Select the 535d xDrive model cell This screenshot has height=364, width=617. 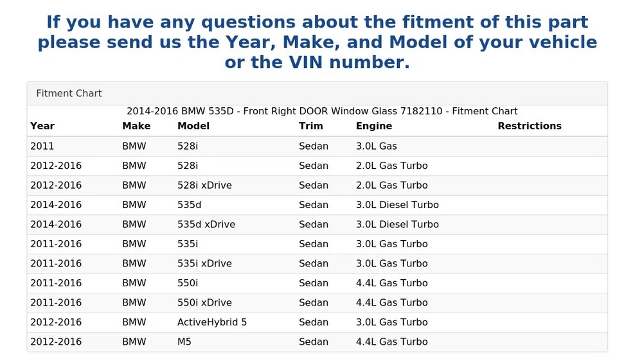[206, 224]
